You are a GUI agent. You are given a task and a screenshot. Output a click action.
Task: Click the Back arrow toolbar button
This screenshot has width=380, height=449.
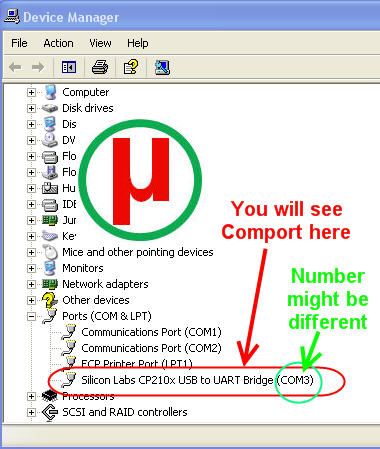tap(15, 67)
